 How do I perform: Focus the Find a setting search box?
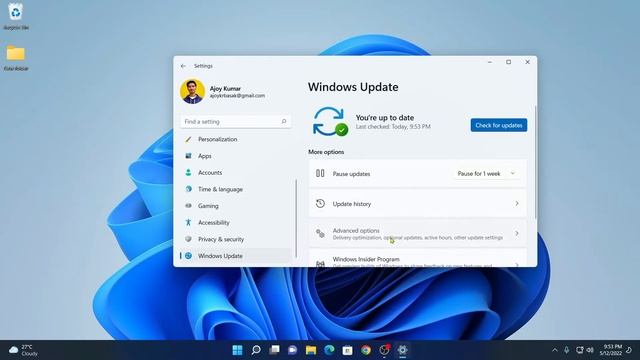(236, 121)
